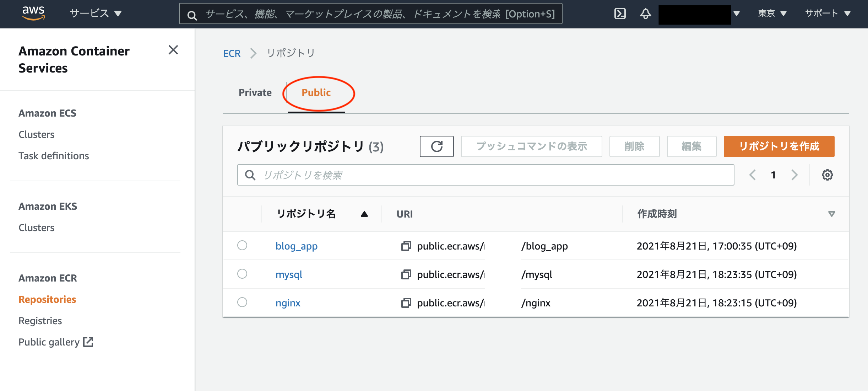Copy the blog_app repository URI

pos(406,246)
